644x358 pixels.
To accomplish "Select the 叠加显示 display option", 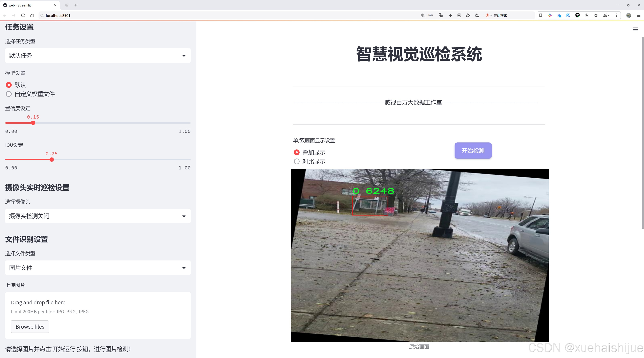I will click(x=297, y=152).
